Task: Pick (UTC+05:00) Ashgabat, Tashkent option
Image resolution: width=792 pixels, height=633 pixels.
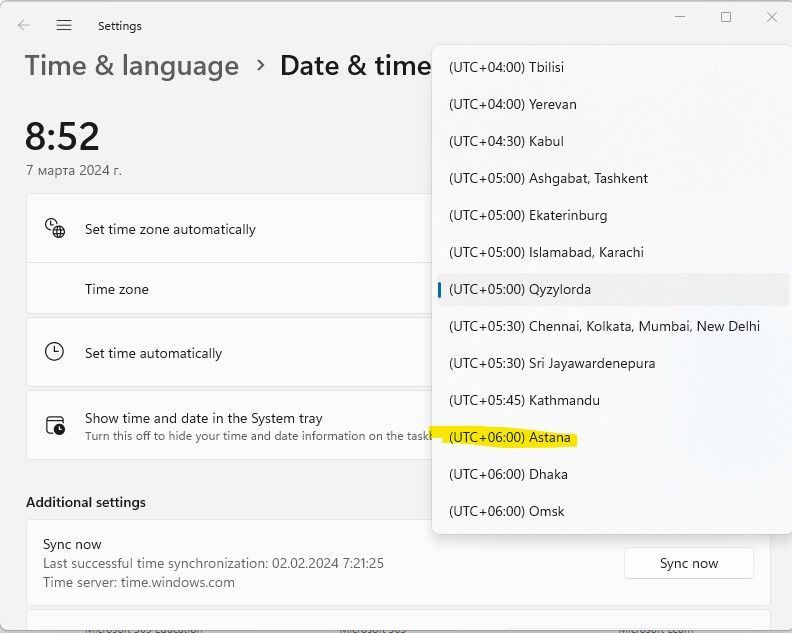Action: pyautogui.click(x=612, y=178)
